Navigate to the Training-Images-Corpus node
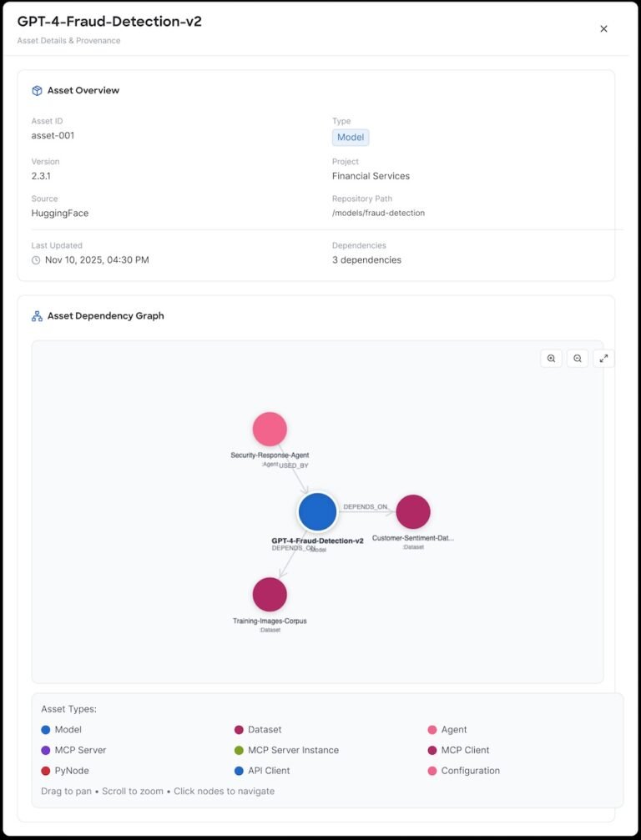 coord(270,594)
